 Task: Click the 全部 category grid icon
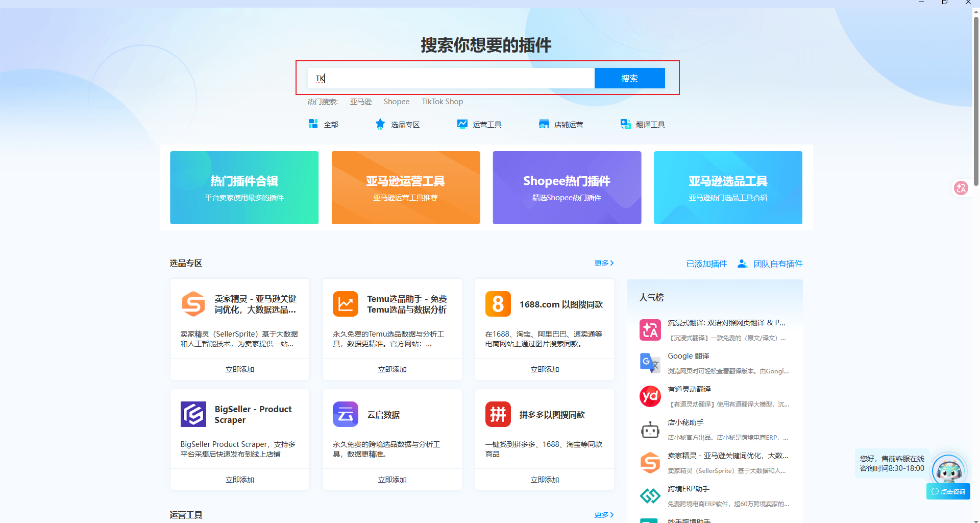point(313,124)
